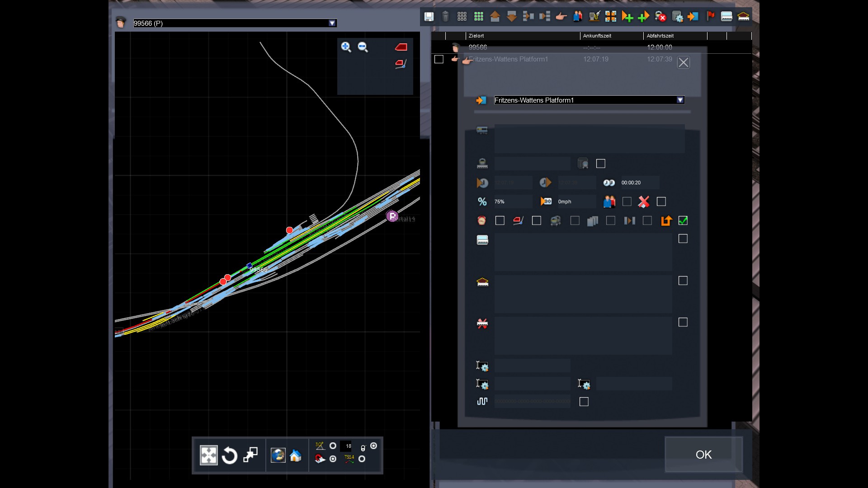868x488 pixels.
Task: Select the 99566 driver row in timetable
Action: pyautogui.click(x=591, y=47)
